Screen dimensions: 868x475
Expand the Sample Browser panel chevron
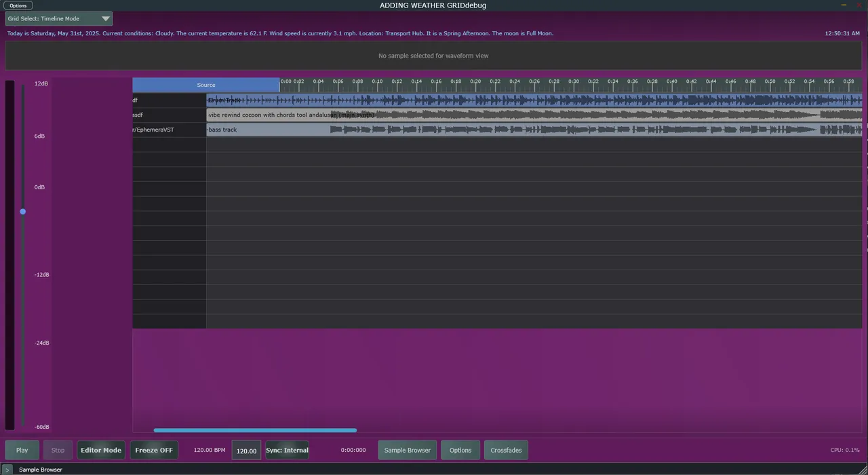tap(7, 469)
